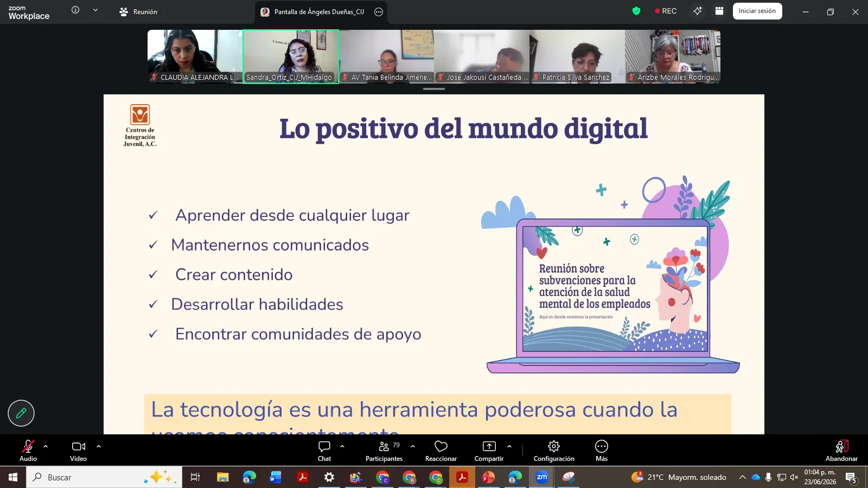
Task: Expand the dropdown chevron beside the info icon
Action: click(95, 10)
